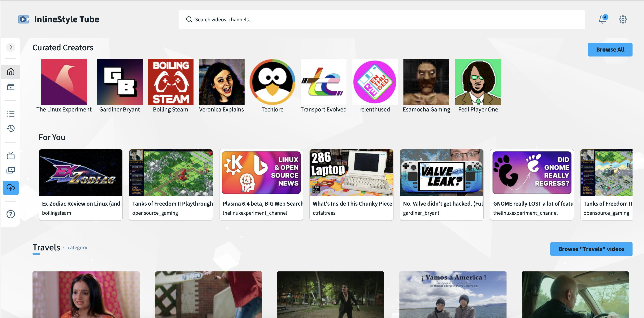The width and height of the screenshot is (644, 318).
Task: Open the Settings gear
Action: (623, 19)
